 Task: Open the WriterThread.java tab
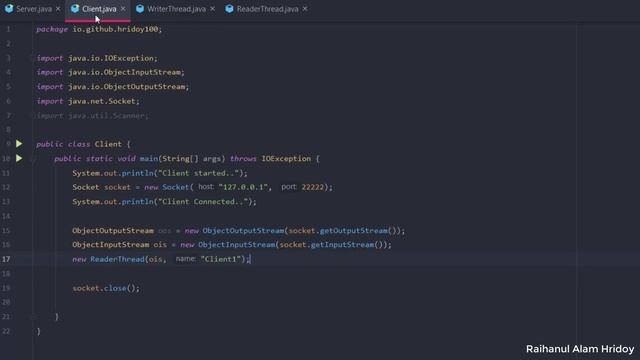coord(176,9)
